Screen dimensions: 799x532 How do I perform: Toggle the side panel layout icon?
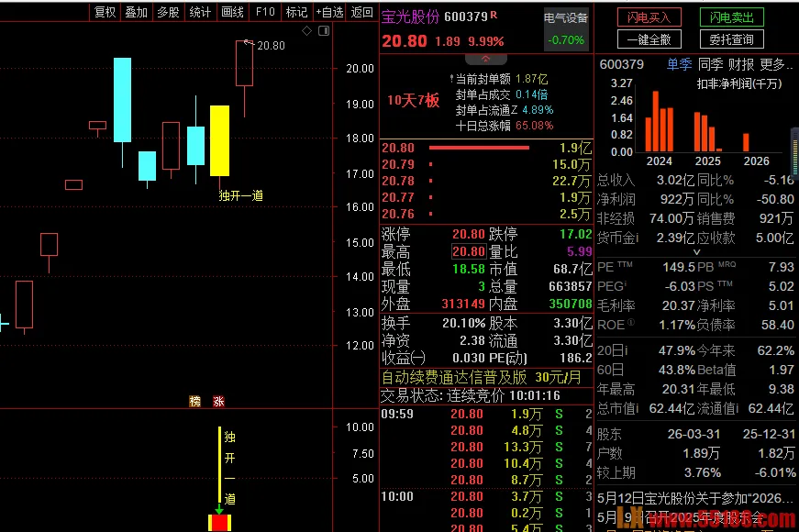pos(324,31)
